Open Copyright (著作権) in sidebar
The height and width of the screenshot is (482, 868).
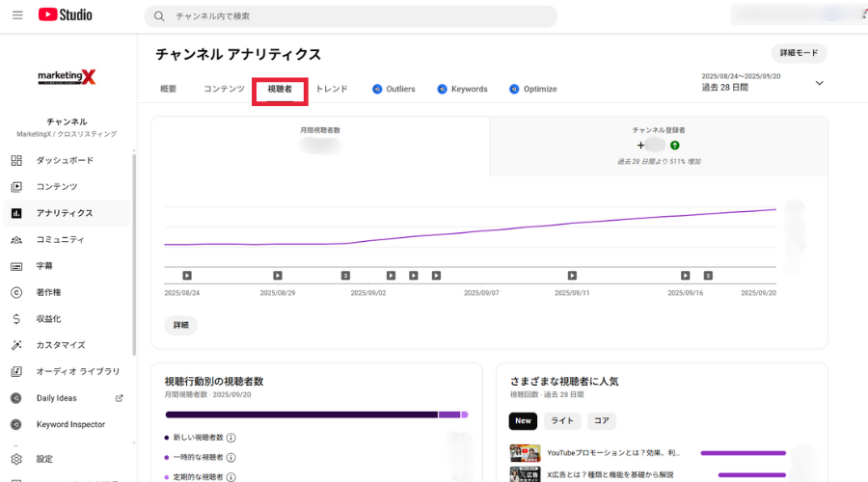pos(48,292)
